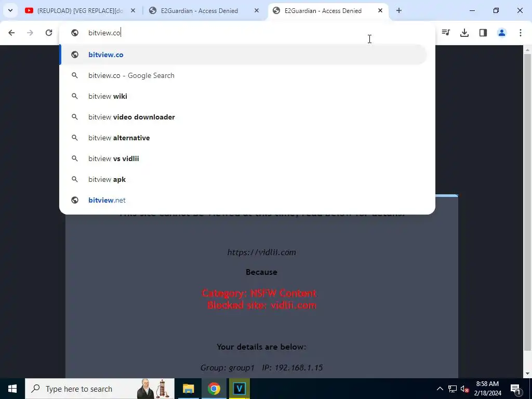Click the 'IP: 192.168.1.15' text
The height and width of the screenshot is (399, 532).
pos(292,368)
